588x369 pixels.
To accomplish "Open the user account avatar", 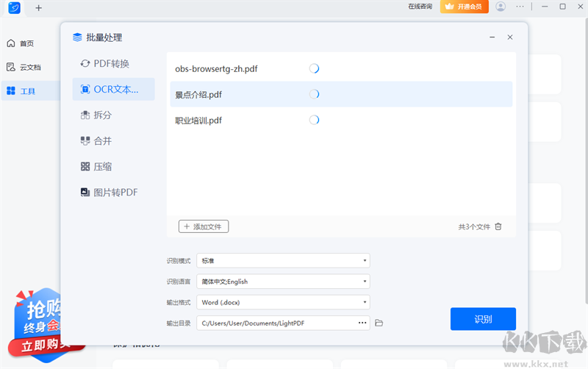I will 501,7.
